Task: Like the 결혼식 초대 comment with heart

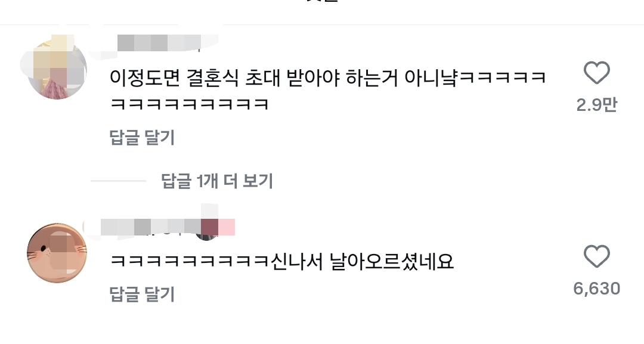Action: (x=597, y=73)
